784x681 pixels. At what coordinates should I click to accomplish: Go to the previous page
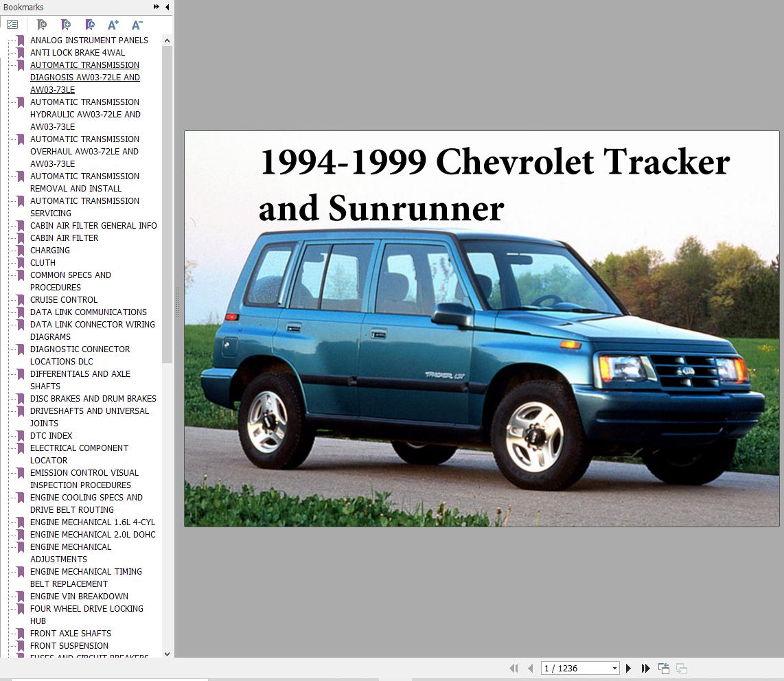531,668
